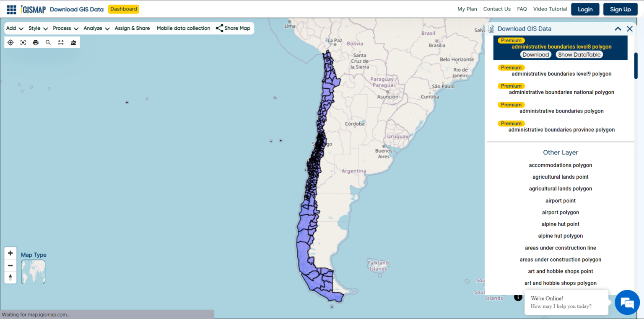Click the zoom-to-extent focus icon

point(23,42)
